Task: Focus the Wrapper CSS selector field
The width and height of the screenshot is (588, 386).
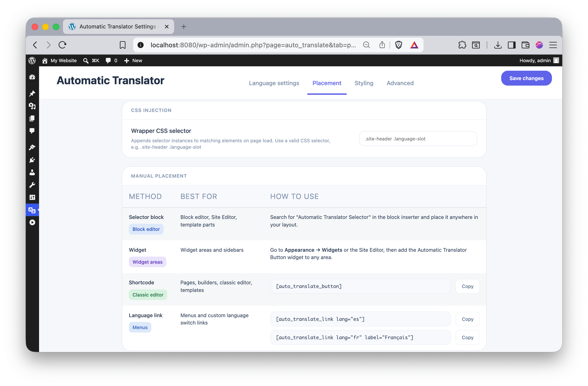Action: 418,139
